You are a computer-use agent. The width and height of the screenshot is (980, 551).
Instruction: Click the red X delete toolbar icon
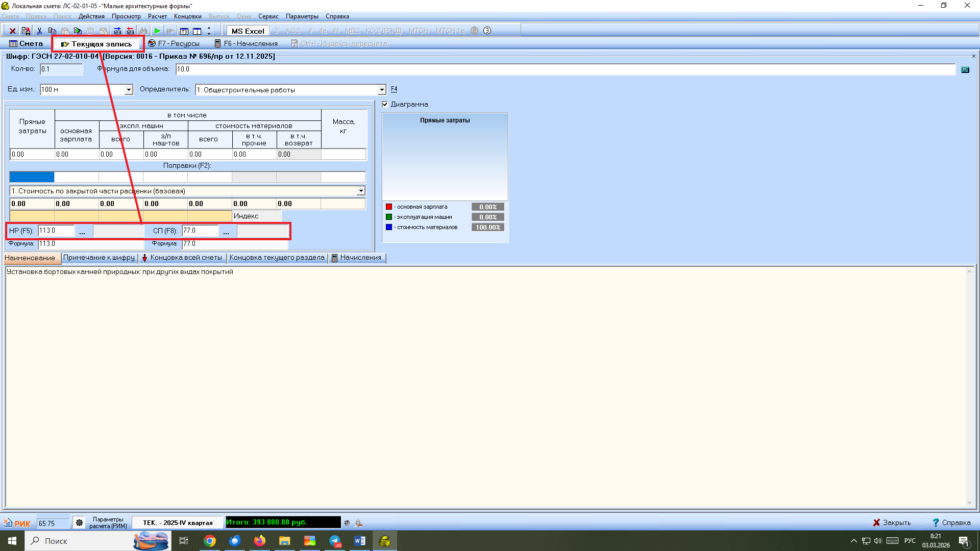[x=13, y=31]
